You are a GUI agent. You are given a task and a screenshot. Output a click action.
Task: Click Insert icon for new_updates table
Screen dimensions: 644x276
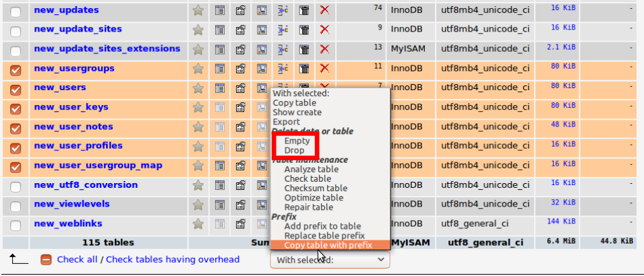point(283,10)
